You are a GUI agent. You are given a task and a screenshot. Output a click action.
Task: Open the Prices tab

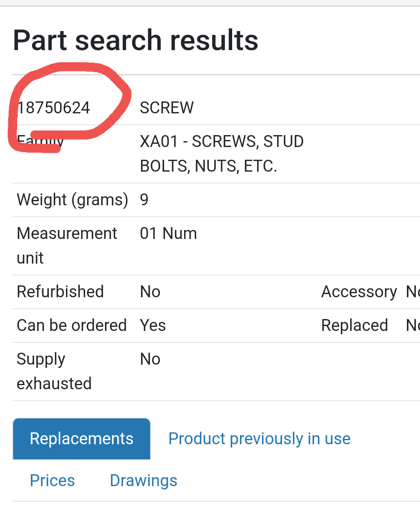click(52, 480)
